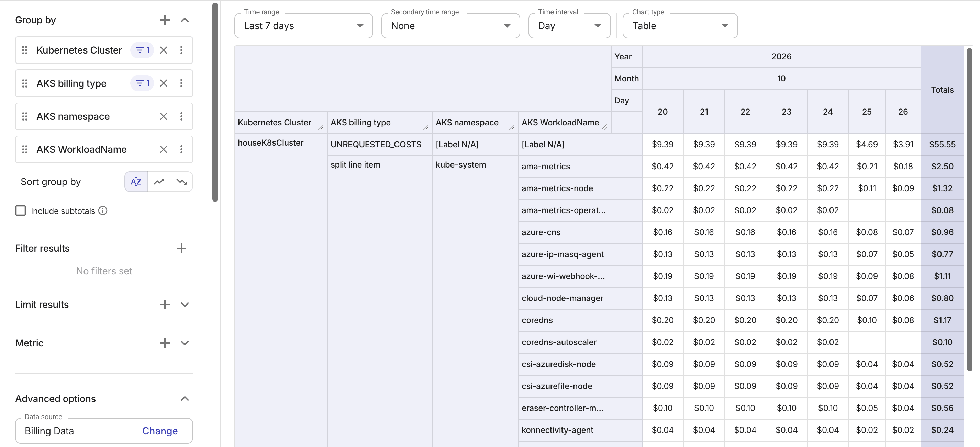
Task: Open AKS namespace more options menu
Action: pos(181,116)
